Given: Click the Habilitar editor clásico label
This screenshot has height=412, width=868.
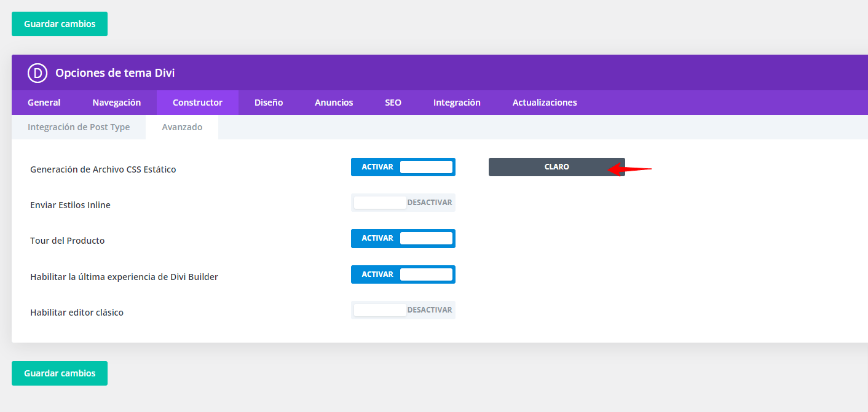Looking at the screenshot, I should [77, 313].
